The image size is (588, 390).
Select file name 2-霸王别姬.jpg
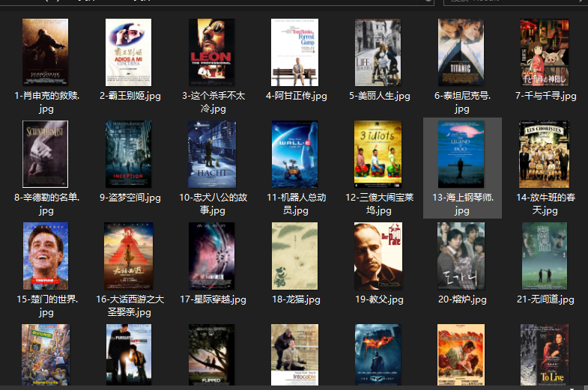point(130,96)
